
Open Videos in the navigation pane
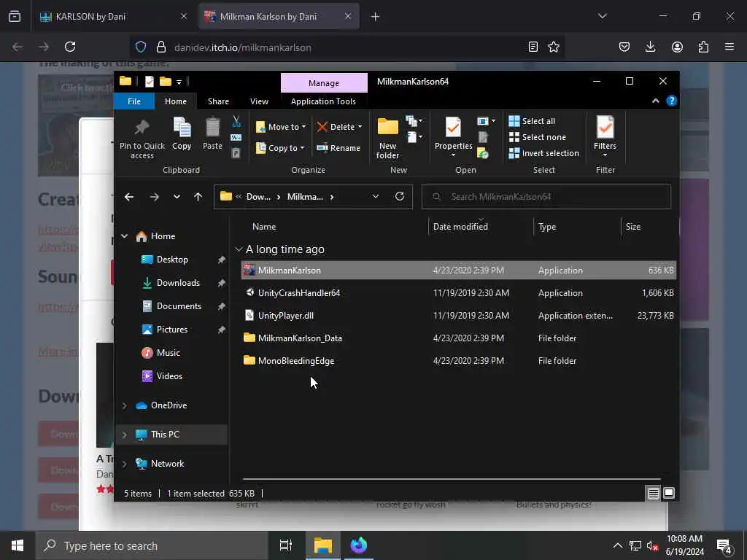tap(169, 376)
